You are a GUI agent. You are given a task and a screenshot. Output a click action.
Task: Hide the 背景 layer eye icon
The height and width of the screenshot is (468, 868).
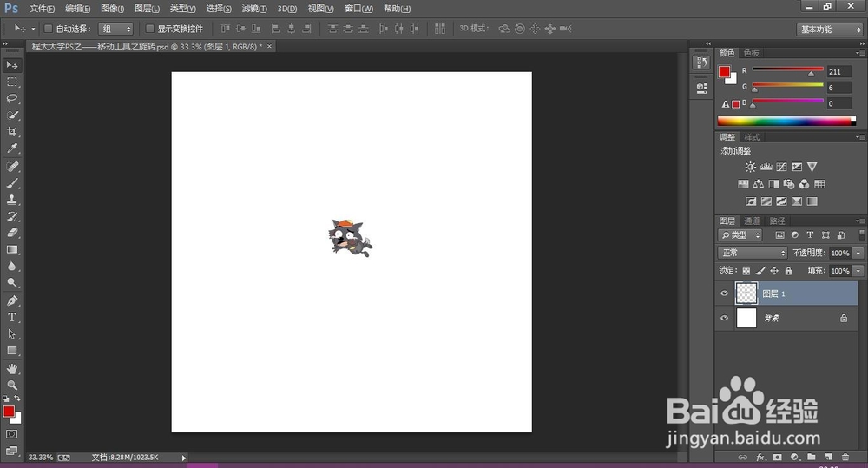click(724, 318)
